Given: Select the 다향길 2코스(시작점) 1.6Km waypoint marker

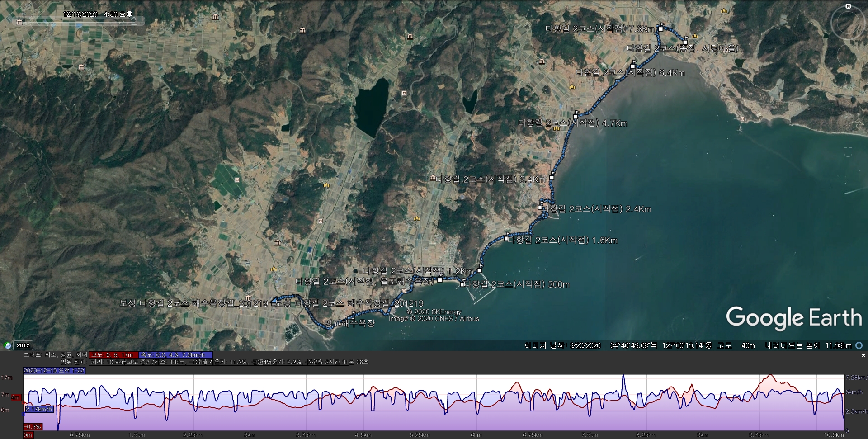Looking at the screenshot, I should [x=506, y=238].
